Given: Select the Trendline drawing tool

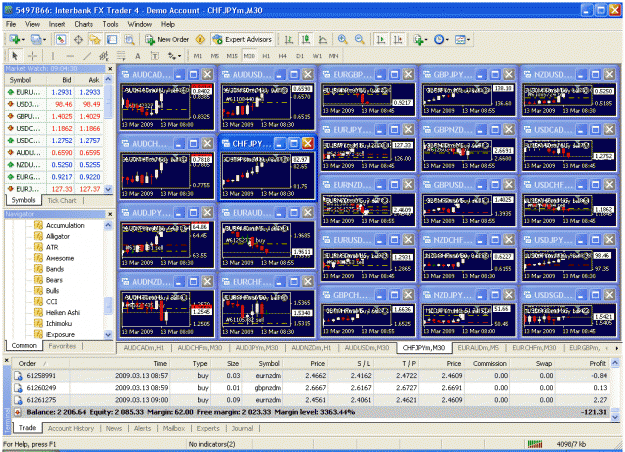Looking at the screenshot, I should click(87, 56).
